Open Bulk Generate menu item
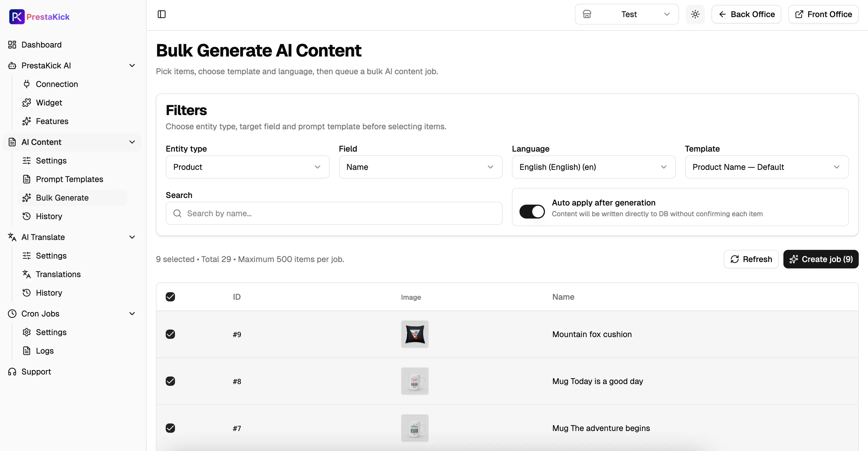Screen dimensions: 868x451 tap(72, 197)
